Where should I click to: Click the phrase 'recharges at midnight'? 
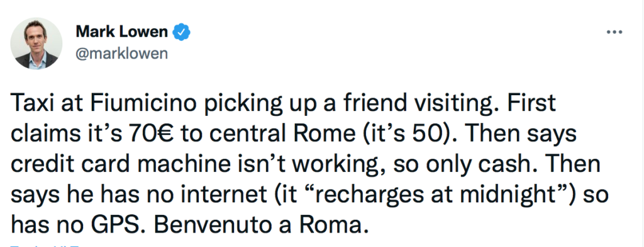pos(436,194)
